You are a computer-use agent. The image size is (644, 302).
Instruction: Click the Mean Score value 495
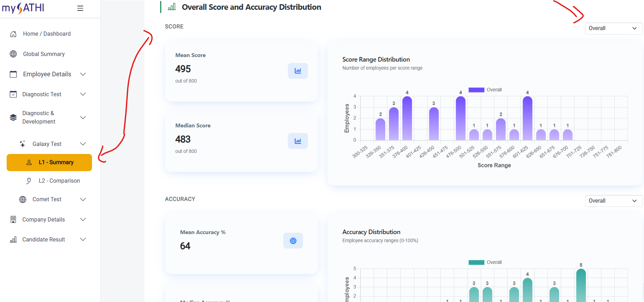[x=183, y=69]
